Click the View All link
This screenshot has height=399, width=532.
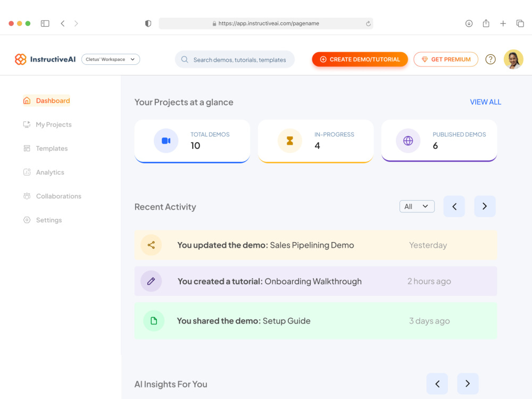[x=485, y=102]
